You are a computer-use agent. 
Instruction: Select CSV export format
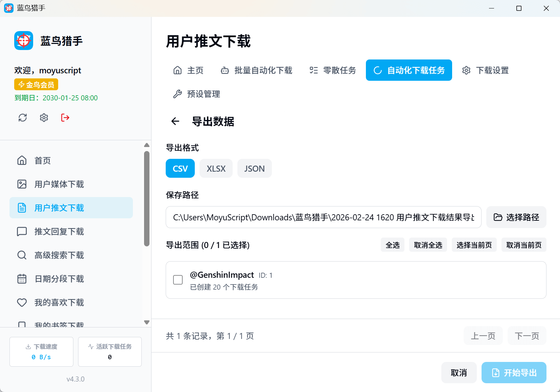[180, 168]
